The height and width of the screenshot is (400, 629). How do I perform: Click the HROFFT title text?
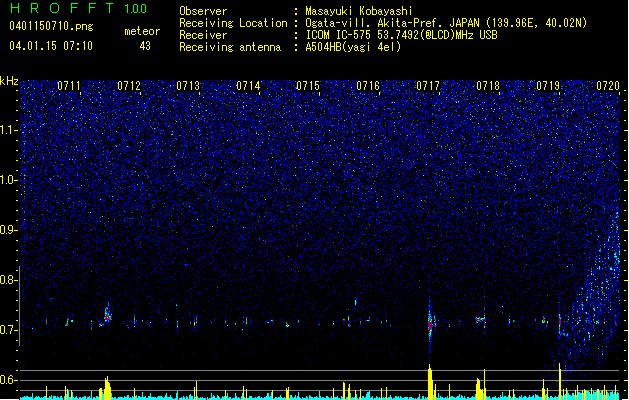coord(62,8)
